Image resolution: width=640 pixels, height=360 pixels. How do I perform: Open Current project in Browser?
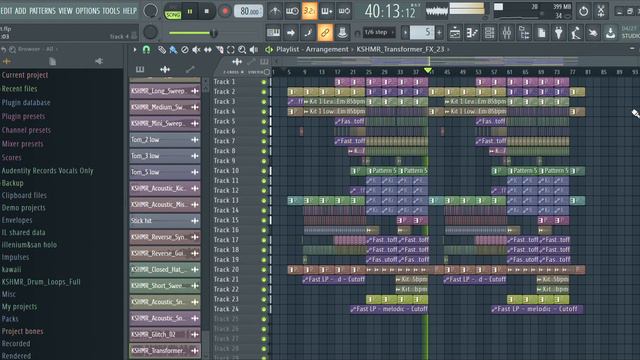coord(25,75)
